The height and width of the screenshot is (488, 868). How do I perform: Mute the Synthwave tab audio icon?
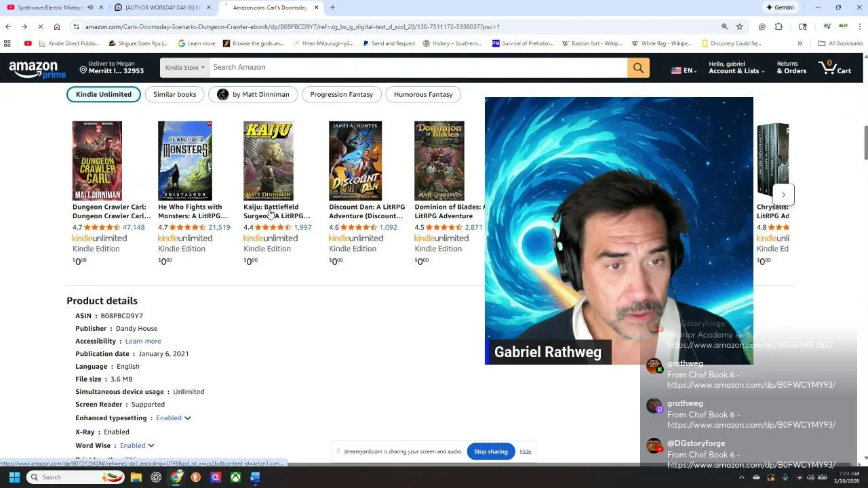coord(90,7)
